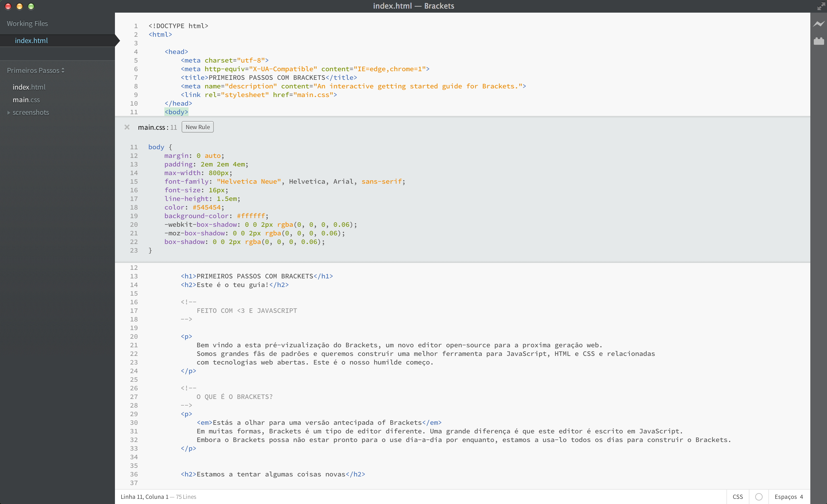
Task: Select index.html in Working Files
Action: pos(31,40)
